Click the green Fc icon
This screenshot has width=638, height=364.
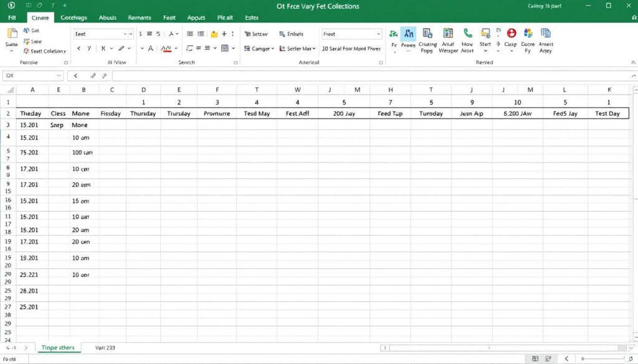[393, 34]
